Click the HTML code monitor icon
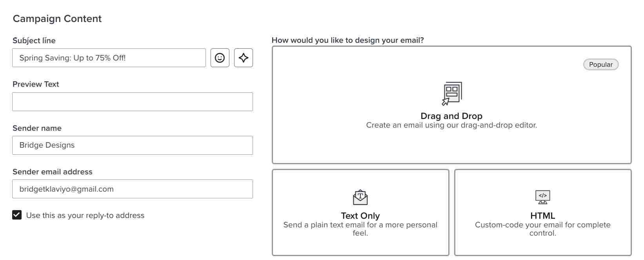644x260 pixels. [543, 197]
